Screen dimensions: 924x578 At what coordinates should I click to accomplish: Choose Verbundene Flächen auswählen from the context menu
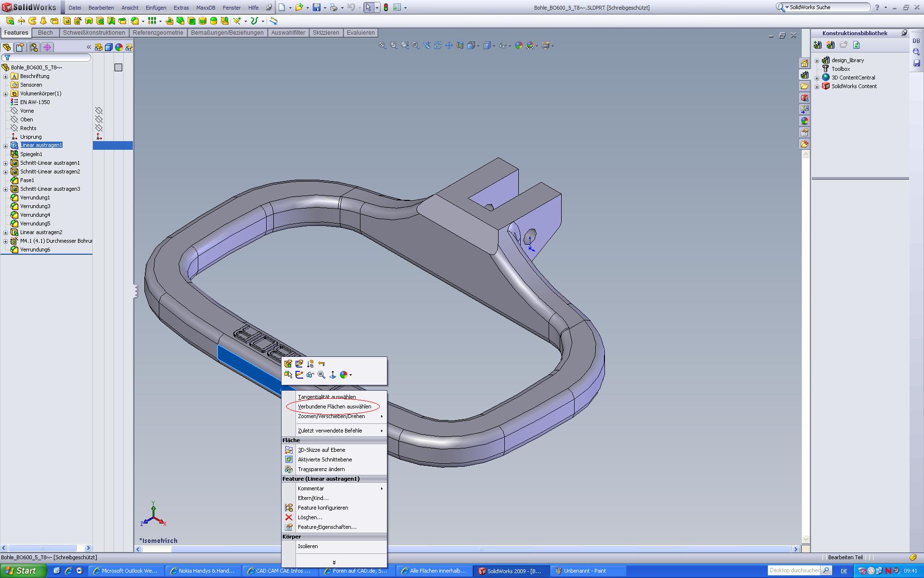point(334,407)
